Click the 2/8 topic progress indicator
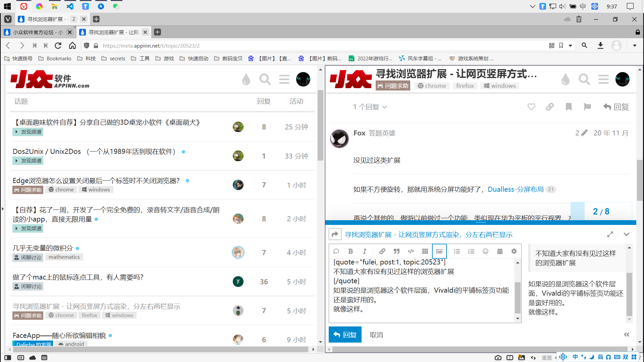 601,212
